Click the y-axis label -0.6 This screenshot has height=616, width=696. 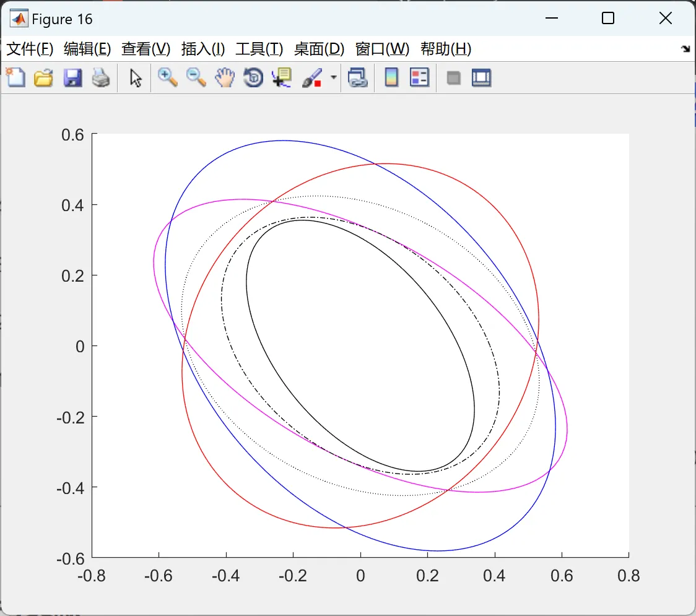coord(70,559)
